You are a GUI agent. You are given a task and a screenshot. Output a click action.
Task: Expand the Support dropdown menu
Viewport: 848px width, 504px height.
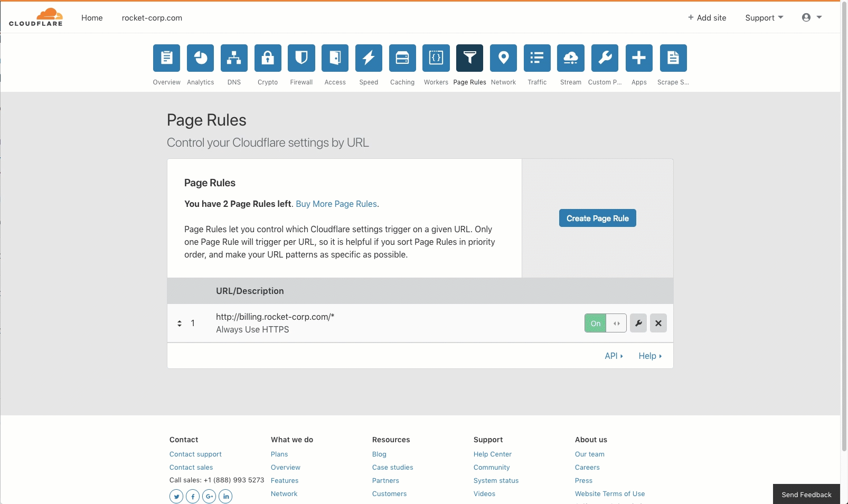pos(764,18)
